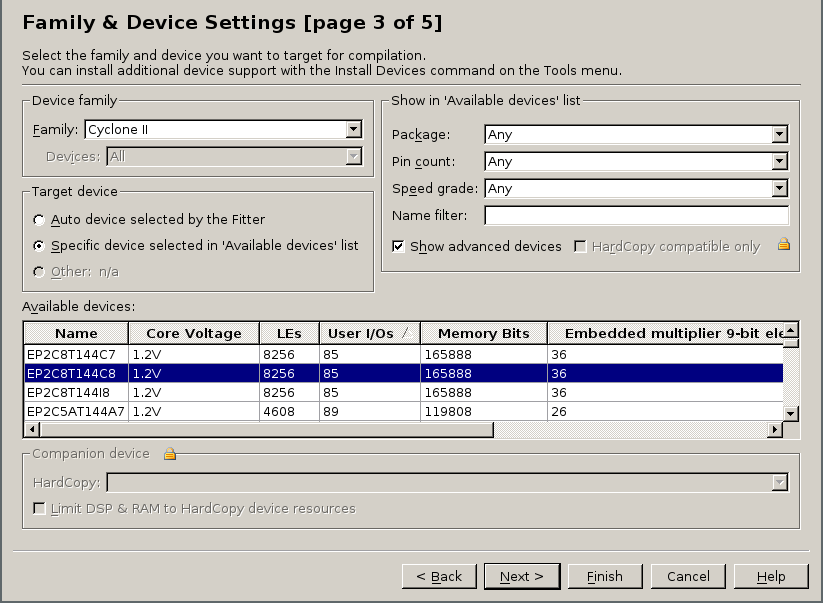
Task: Open Help for this page
Action: pos(771,576)
